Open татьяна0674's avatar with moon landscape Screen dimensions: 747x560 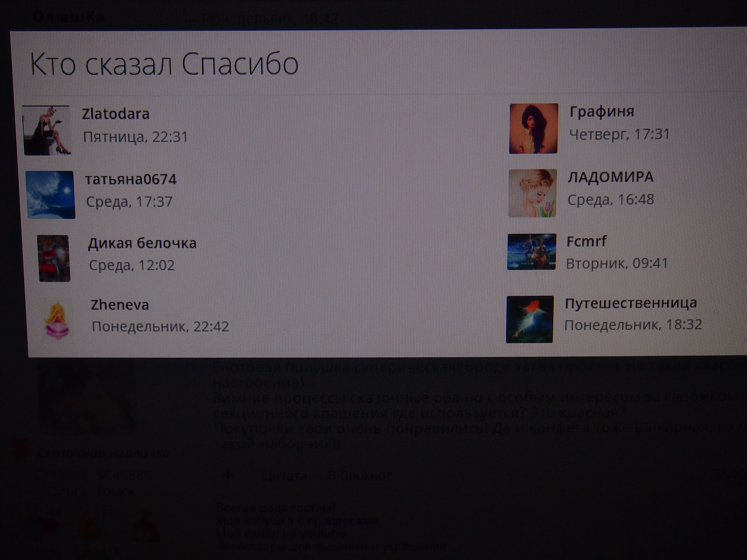[x=50, y=195]
